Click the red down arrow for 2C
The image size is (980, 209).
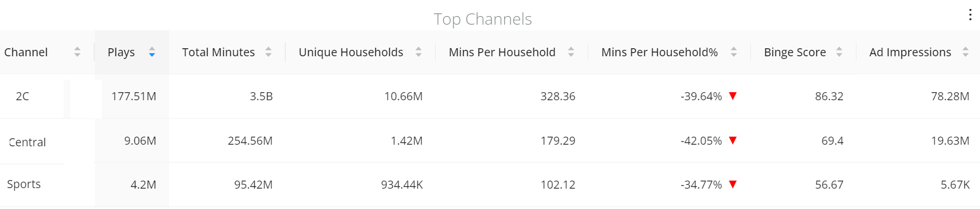pos(733,96)
